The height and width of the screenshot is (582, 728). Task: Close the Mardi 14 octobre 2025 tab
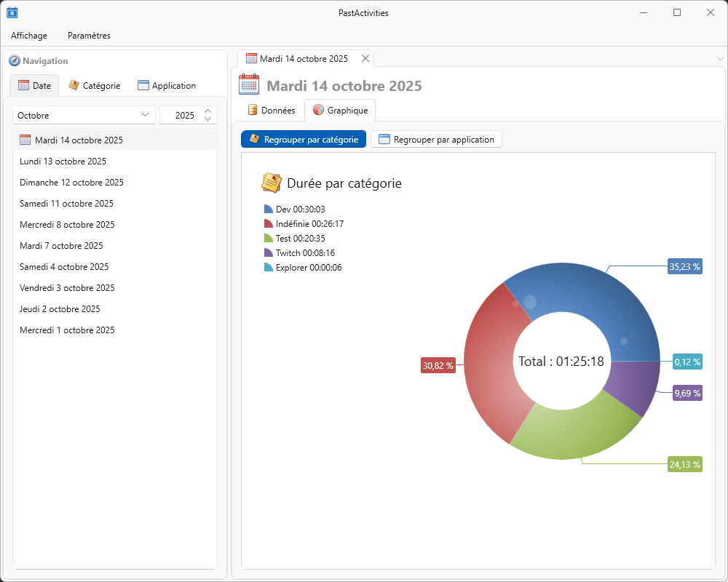click(365, 58)
